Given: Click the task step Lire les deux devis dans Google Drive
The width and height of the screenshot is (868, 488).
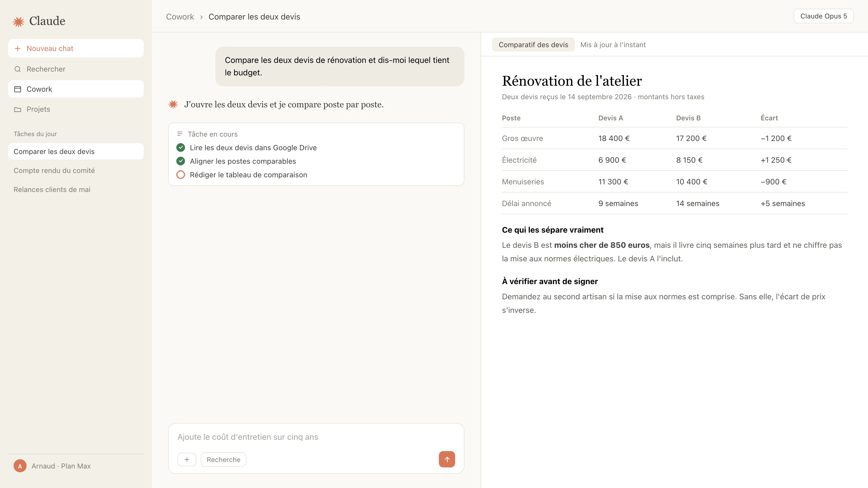Looking at the screenshot, I should point(253,147).
